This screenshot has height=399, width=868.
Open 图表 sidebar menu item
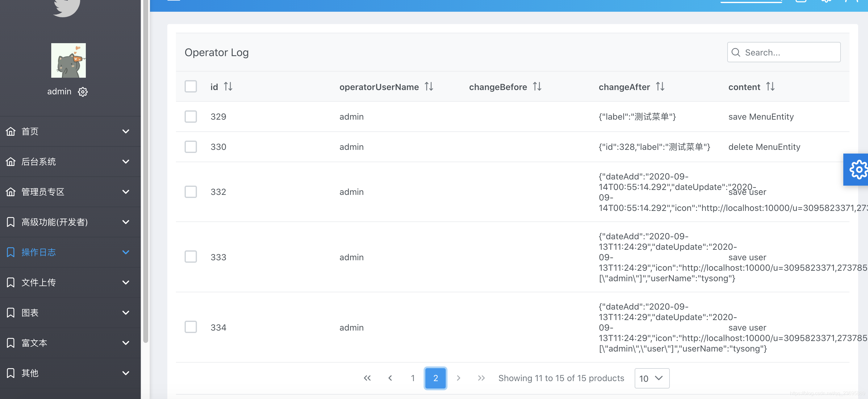pos(70,313)
